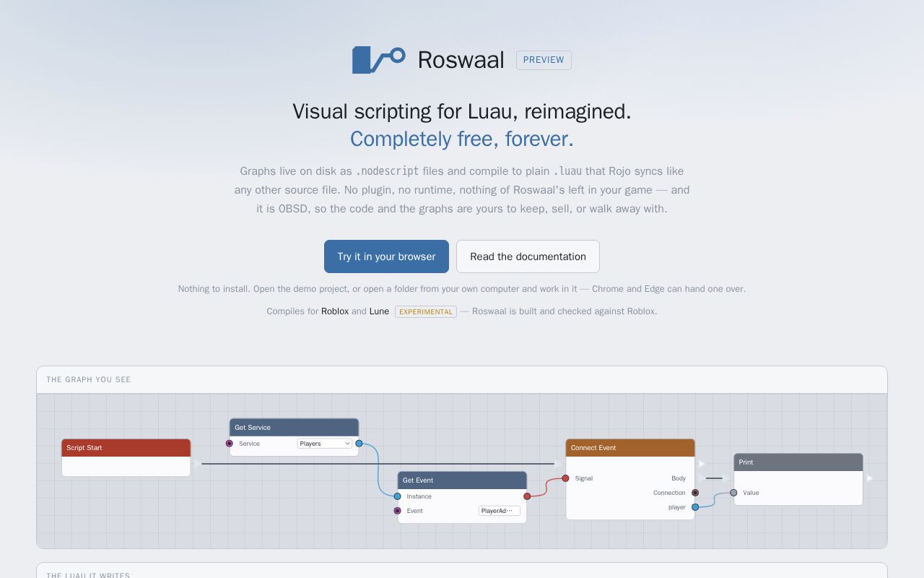Click the Print node execution output arrow
This screenshot has width=924, height=578.
tap(870, 478)
